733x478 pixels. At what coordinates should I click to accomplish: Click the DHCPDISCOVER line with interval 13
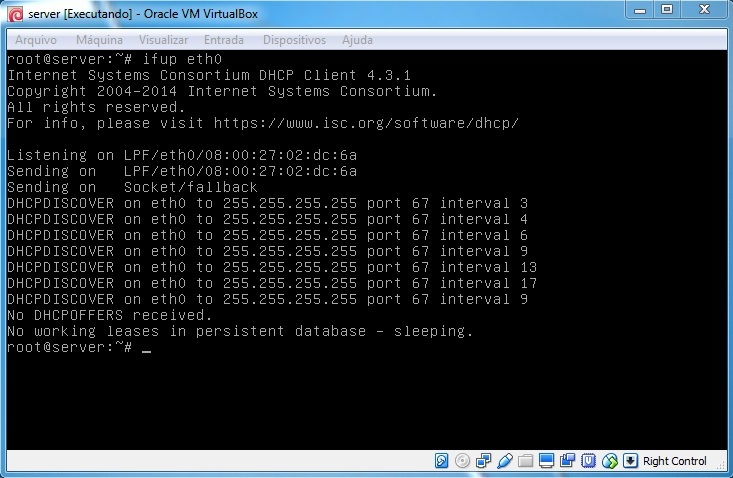[272, 267]
